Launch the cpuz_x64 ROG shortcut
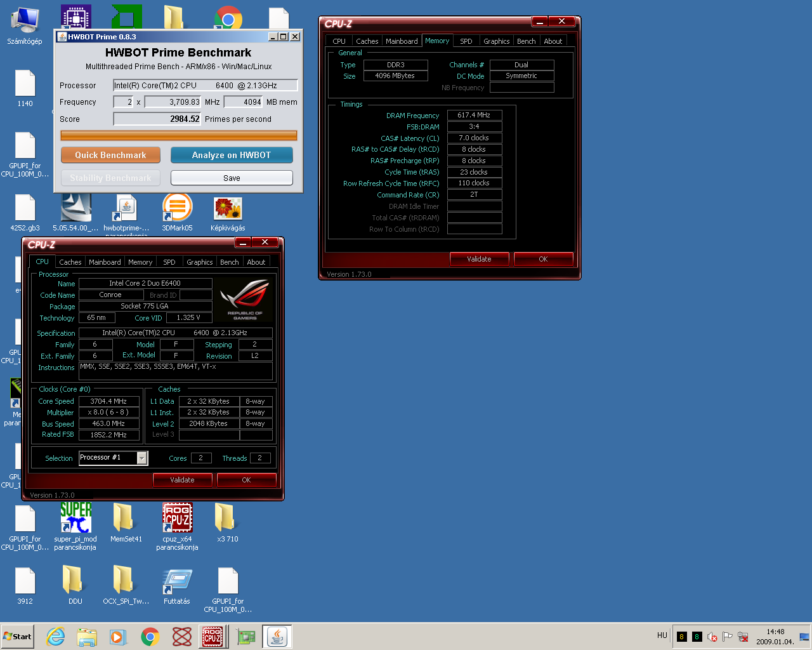 (x=177, y=526)
